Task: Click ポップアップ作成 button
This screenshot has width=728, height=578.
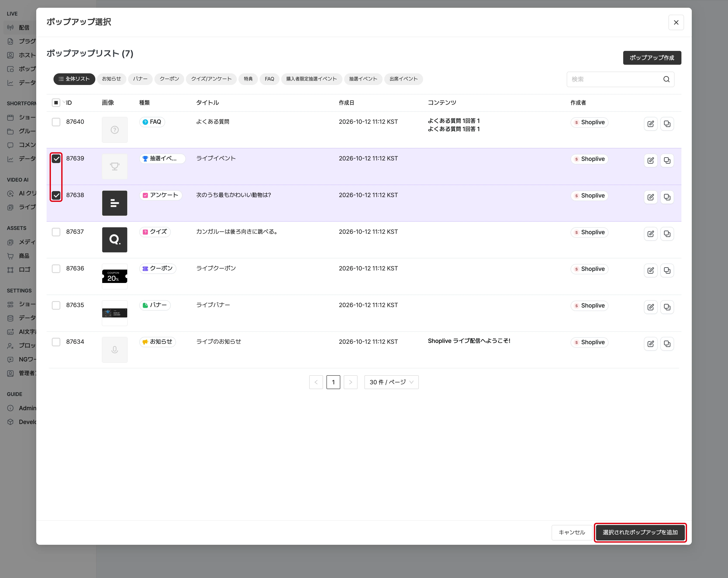Action: coord(652,58)
